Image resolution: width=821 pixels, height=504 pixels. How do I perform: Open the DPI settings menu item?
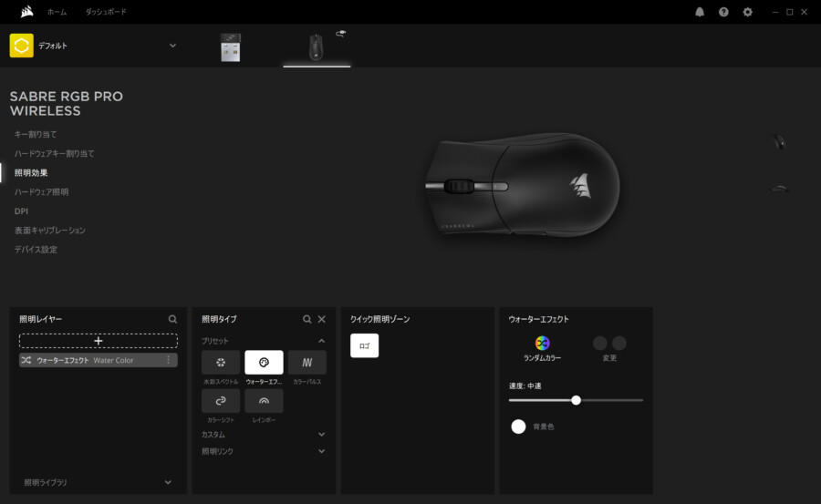click(x=21, y=211)
